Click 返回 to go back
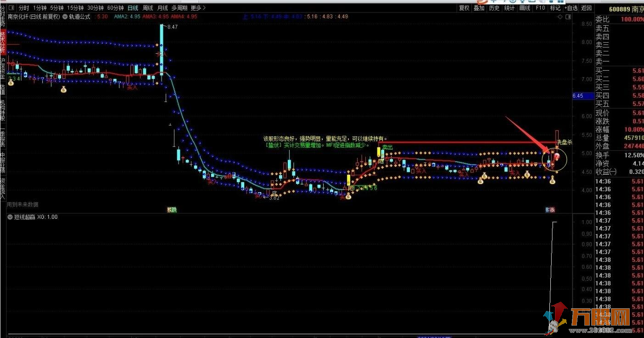 click(x=587, y=8)
